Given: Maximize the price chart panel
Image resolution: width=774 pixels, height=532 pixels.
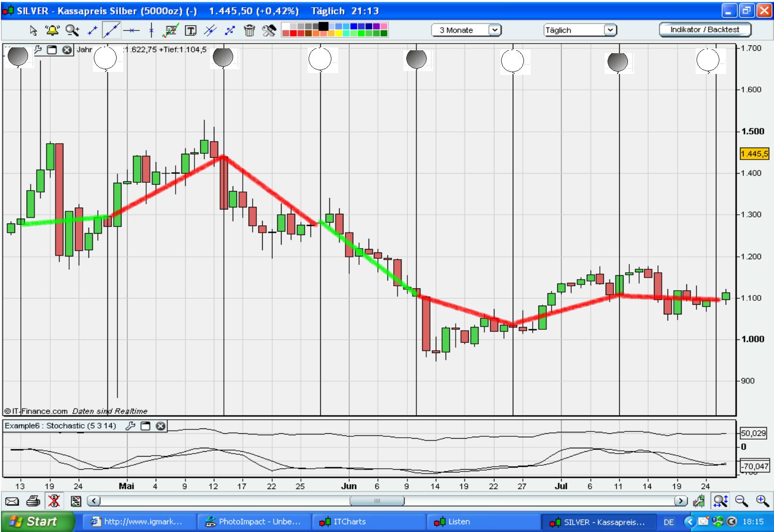Looking at the screenshot, I should pyautogui.click(x=52, y=50).
